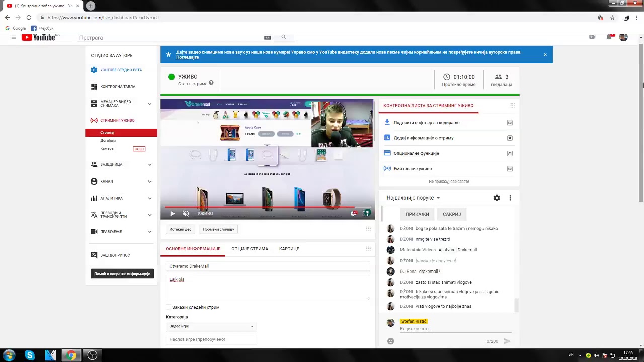Open the on-screen keyboard in search box
This screenshot has height=362, width=644.
(x=267, y=37)
